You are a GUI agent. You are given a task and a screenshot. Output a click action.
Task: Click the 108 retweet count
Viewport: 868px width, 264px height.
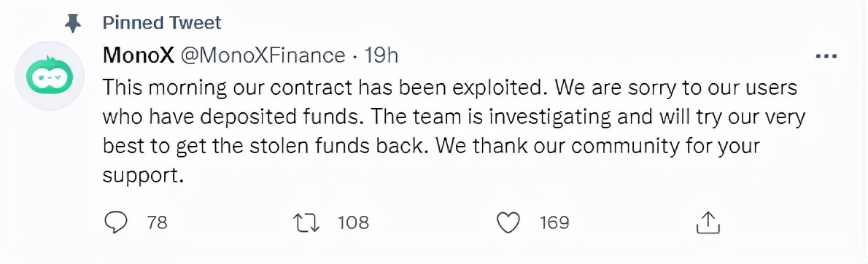click(353, 222)
